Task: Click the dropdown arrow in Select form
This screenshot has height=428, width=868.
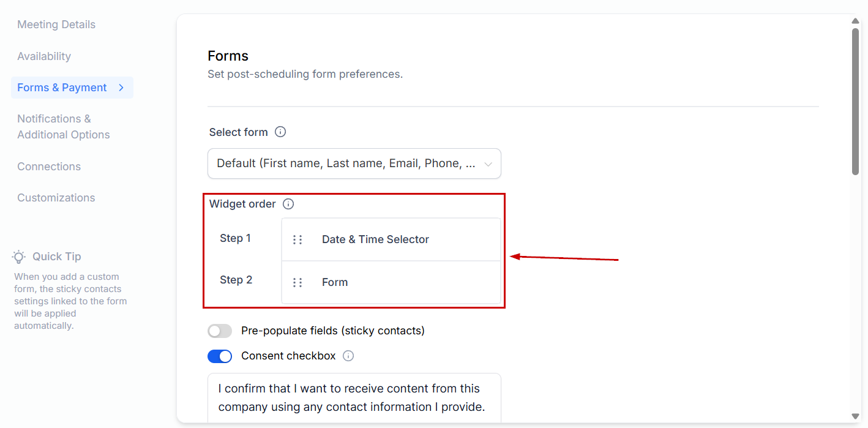Action: point(488,164)
